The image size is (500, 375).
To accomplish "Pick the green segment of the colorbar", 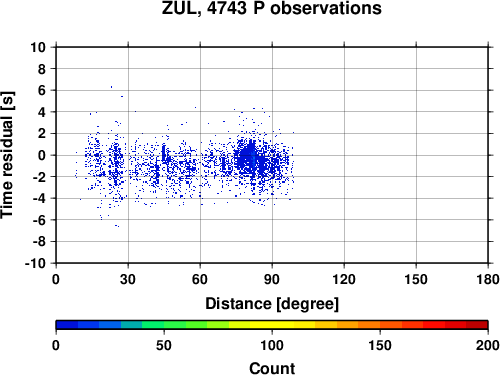I will 175,325.
